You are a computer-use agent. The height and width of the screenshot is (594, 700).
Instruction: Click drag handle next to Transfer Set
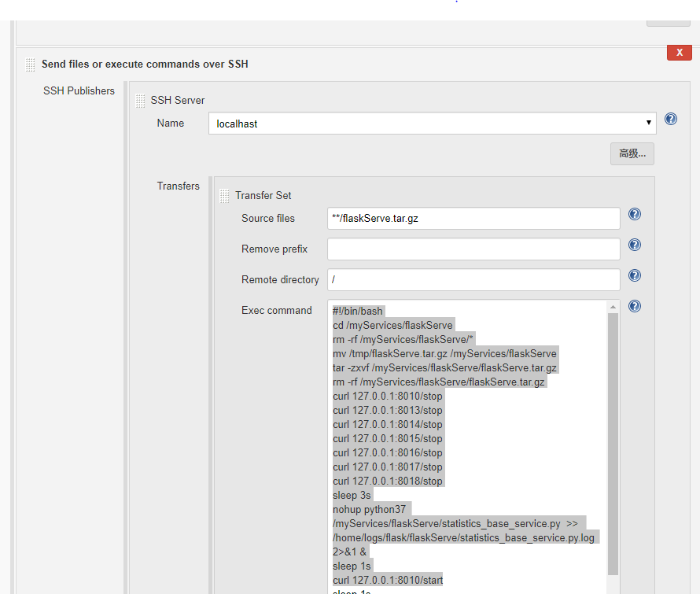tap(225, 196)
